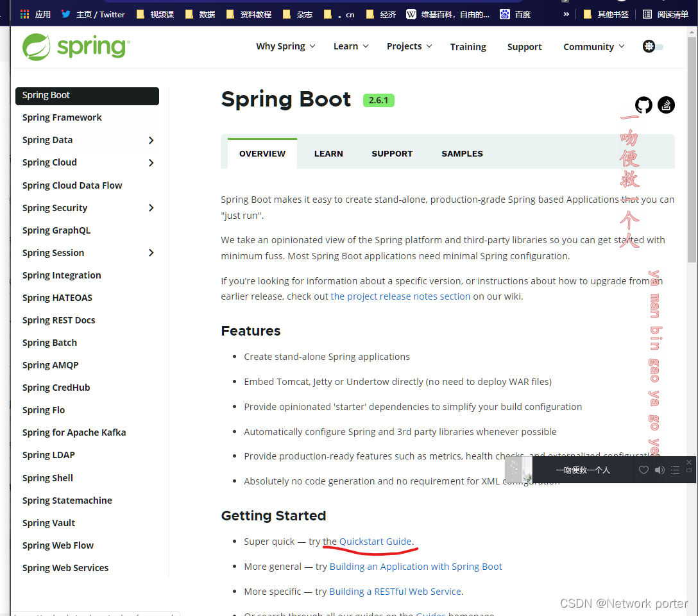
Task: Select Spring Flo in sidebar
Action: pyautogui.click(x=44, y=411)
